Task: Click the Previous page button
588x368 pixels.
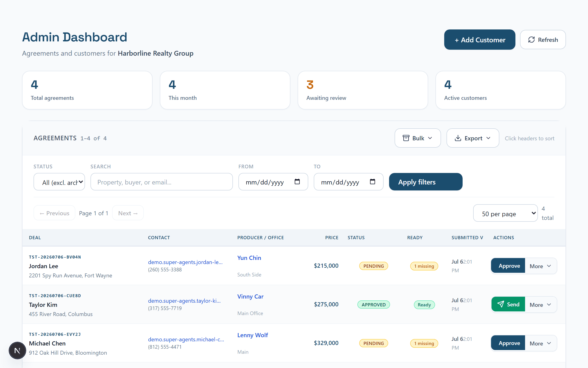Action: (54, 213)
